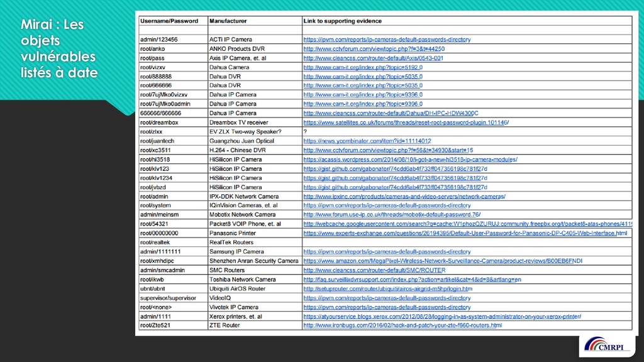644x362 pixels.
Task: Select the 666666/666666 cell
Action: tap(174, 113)
